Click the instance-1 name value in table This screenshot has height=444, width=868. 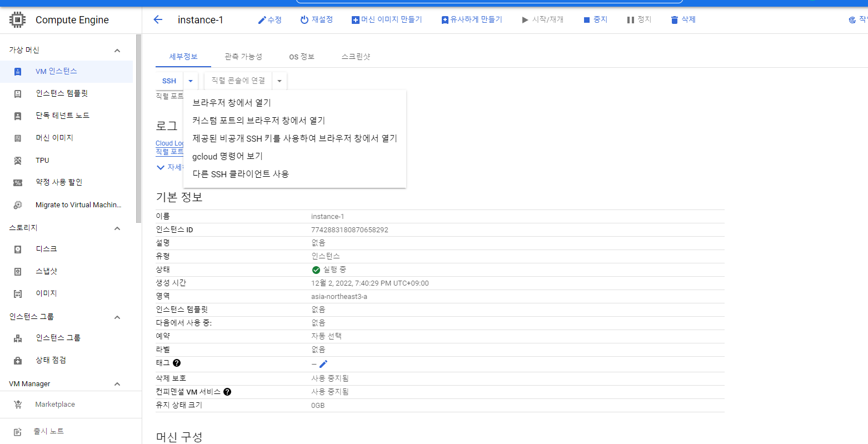[x=327, y=217]
